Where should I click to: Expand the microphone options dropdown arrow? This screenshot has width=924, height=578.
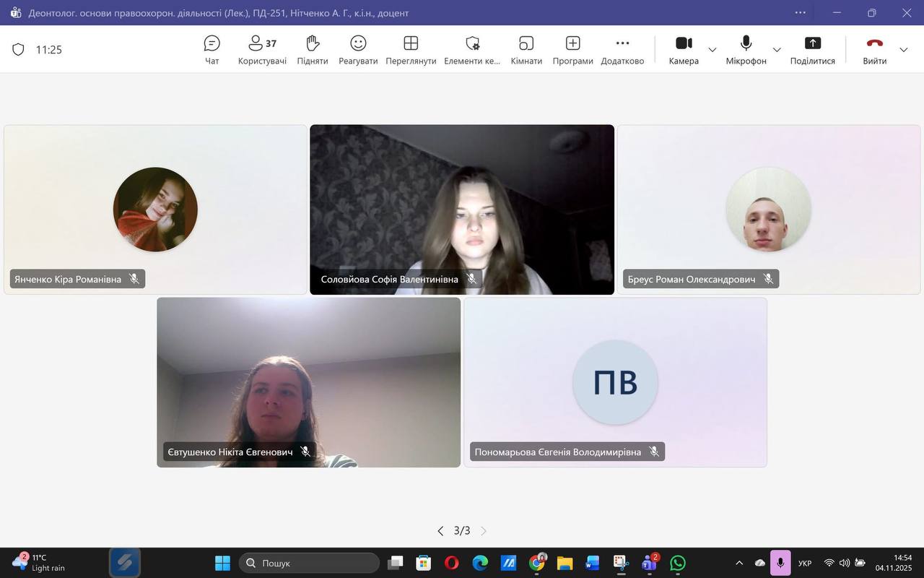pos(777,50)
